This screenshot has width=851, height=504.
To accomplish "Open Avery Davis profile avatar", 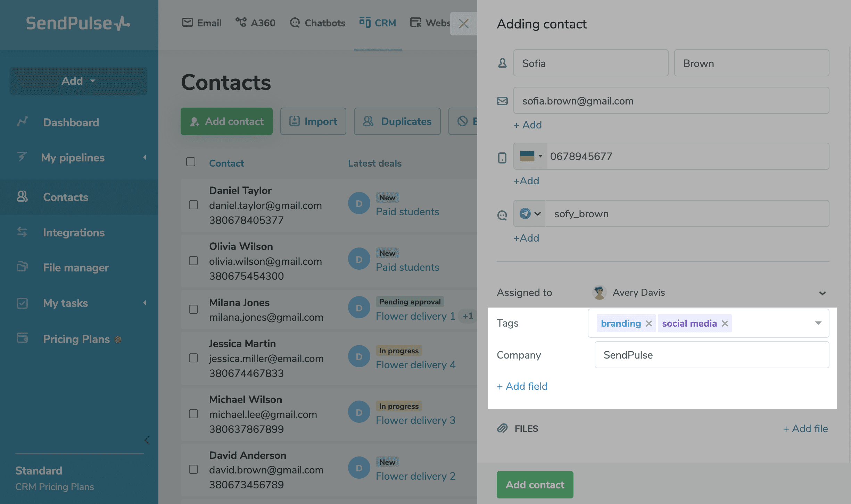I will 599,292.
